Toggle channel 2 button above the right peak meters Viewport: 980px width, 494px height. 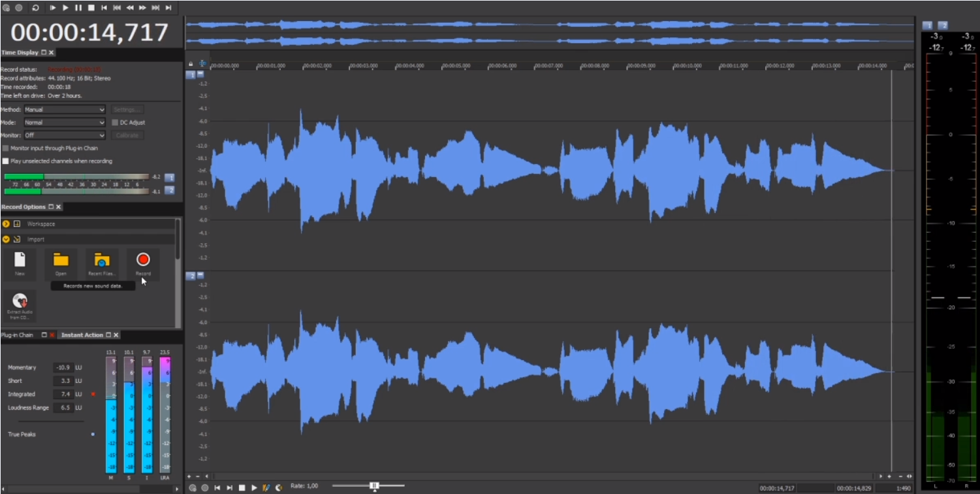942,25
